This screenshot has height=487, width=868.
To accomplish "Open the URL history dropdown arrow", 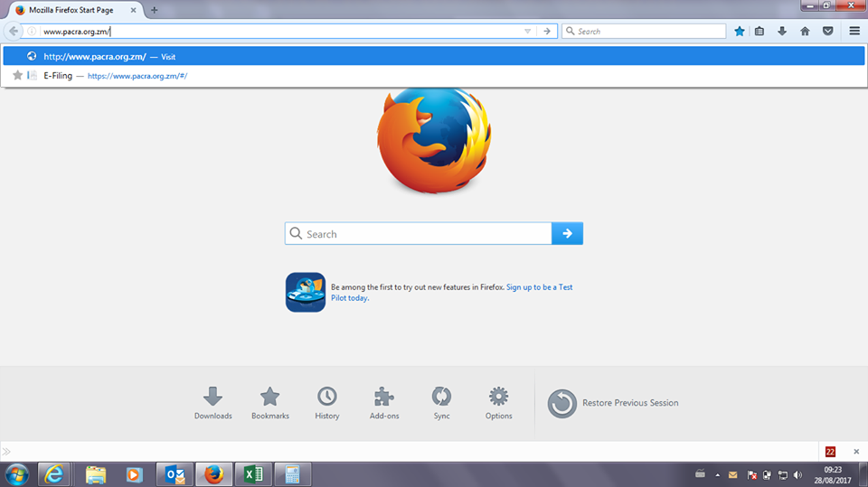I will click(x=527, y=32).
